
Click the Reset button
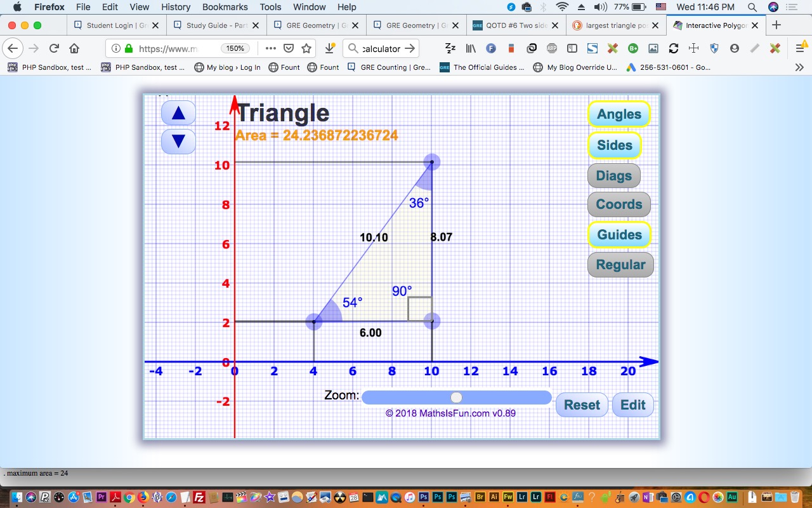(582, 405)
